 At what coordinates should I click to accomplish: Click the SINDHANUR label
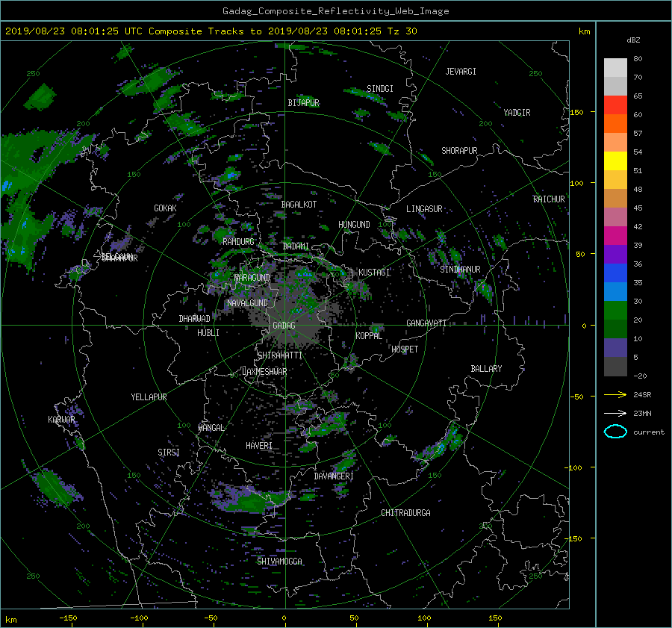click(460, 270)
